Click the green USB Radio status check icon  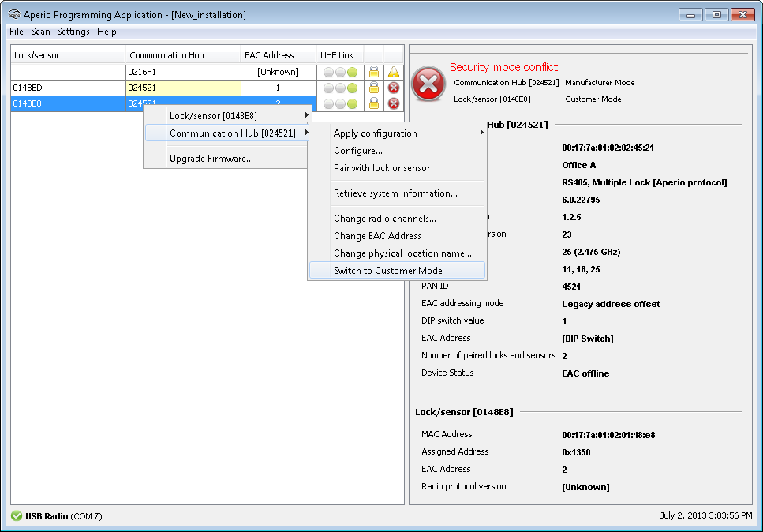point(17,516)
